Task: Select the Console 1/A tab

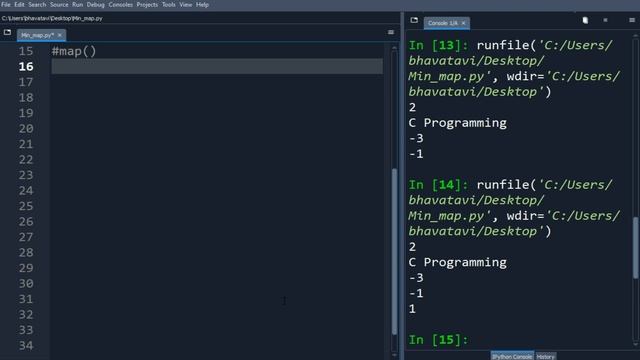Action: [x=443, y=23]
